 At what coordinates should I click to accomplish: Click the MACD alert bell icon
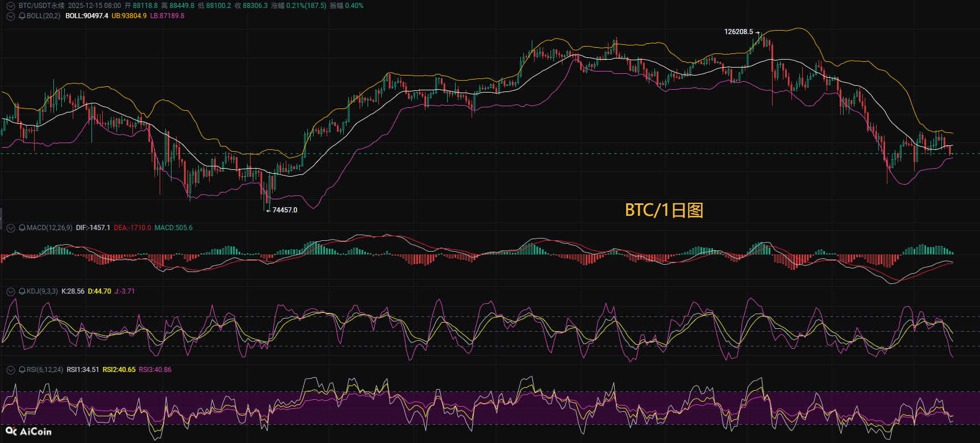[22, 228]
